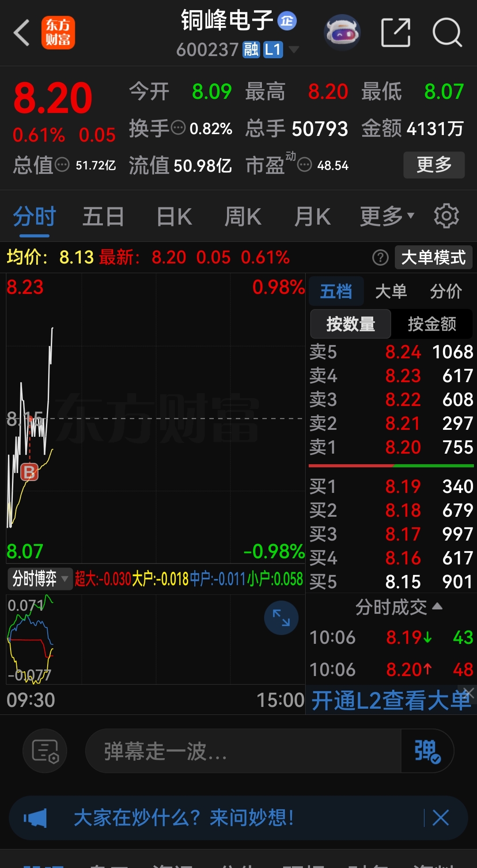The height and width of the screenshot is (868, 477).
Task: Tap the 中户:-0.011 indicator value
Action: tap(218, 579)
